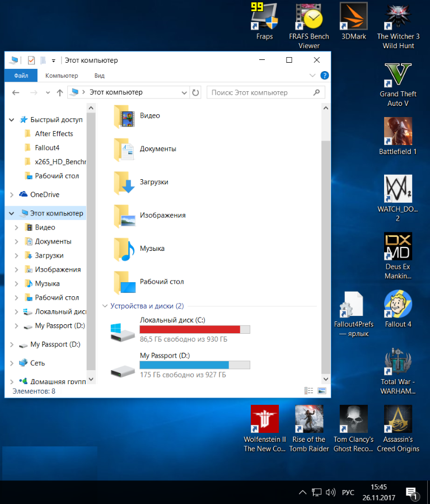Select Tom Clancy's Ghost Recon icon
Viewport: 430px width, 504px height.
tap(353, 429)
